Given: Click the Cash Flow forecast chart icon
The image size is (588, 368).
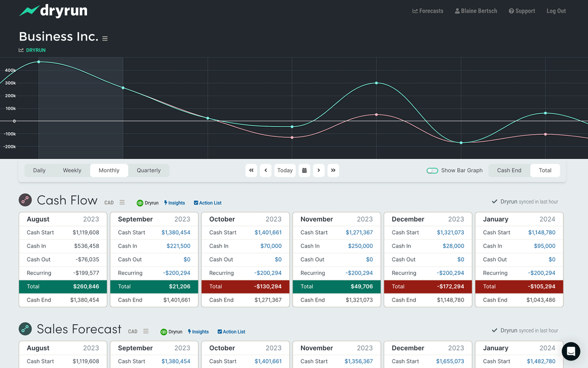Looking at the screenshot, I should click(25, 200).
